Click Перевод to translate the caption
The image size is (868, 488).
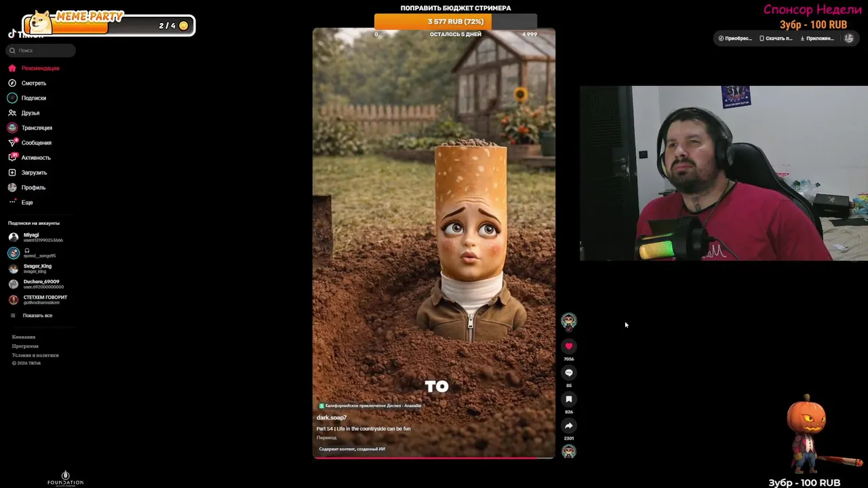(326, 438)
